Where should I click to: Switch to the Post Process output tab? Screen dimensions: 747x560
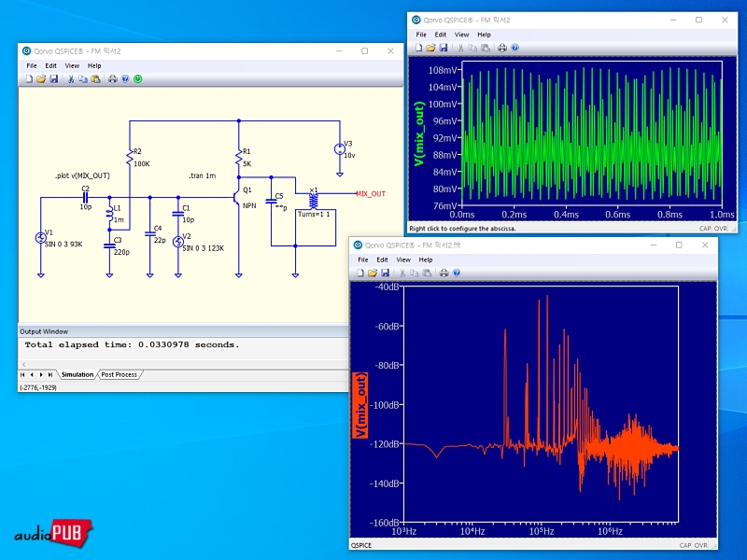click(x=120, y=375)
